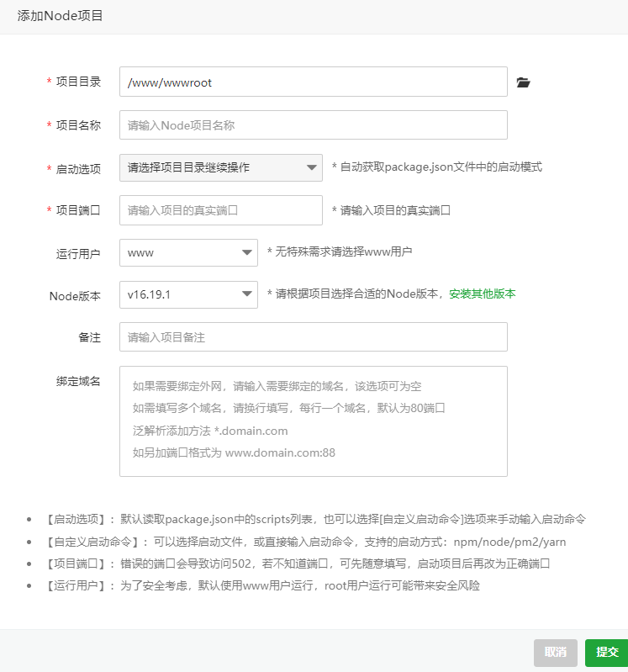This screenshot has height=672, width=628.
Task: Focus the Node project name field
Action: coord(313,124)
